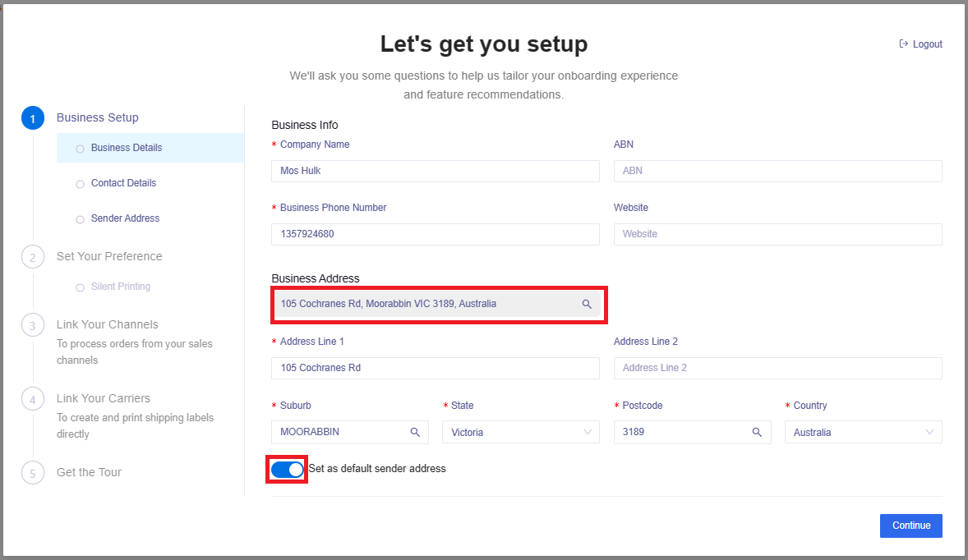Click the Logout icon at top right

point(901,44)
